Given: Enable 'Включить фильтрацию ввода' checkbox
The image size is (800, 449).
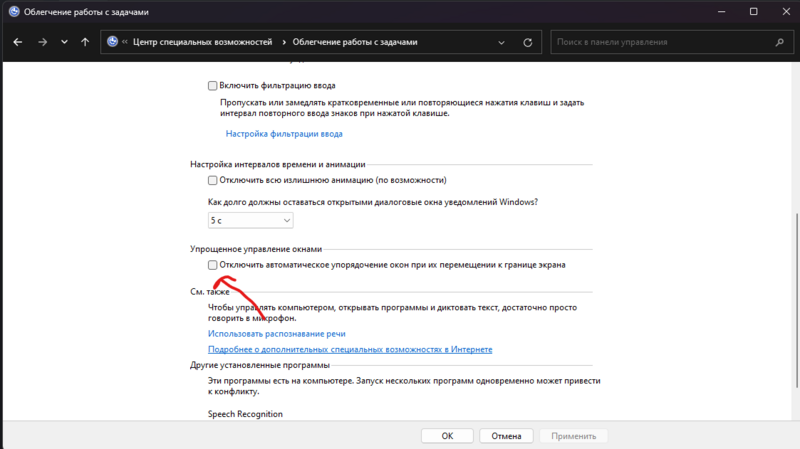Looking at the screenshot, I should click(213, 86).
